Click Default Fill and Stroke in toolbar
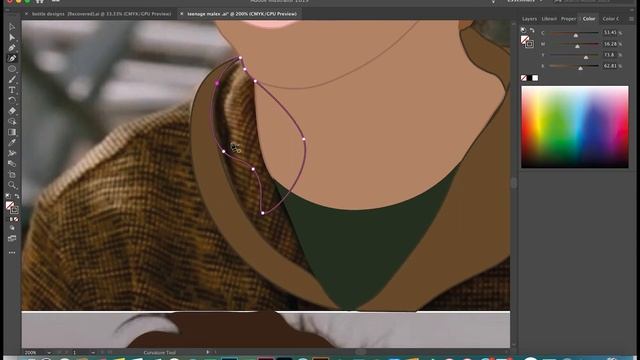Screen dimensions: 640x360 tap(8, 196)
